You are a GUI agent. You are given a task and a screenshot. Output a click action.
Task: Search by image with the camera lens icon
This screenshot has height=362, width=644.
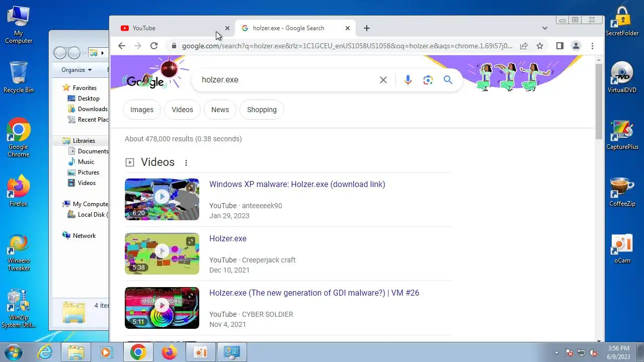[x=428, y=80]
